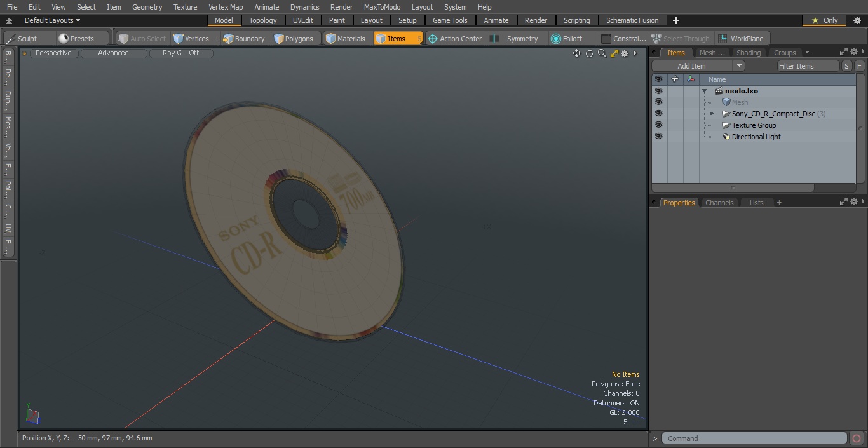Click the Filter Items input field
The height and width of the screenshot is (448, 868).
(808, 66)
